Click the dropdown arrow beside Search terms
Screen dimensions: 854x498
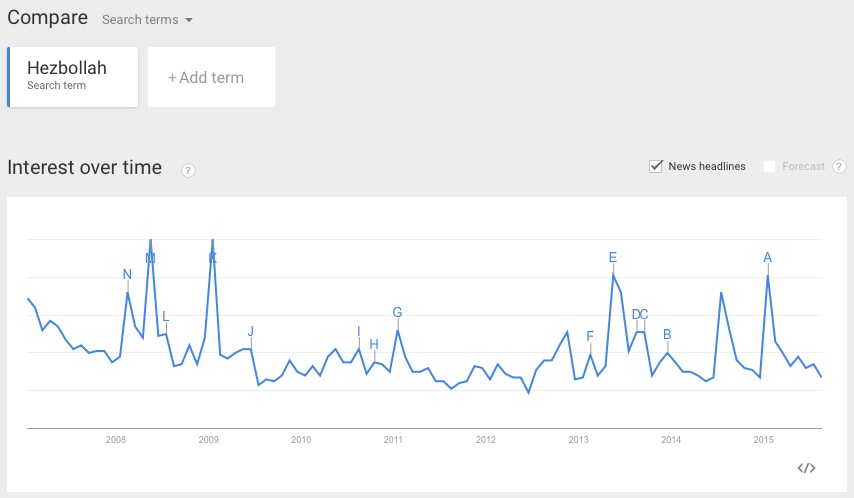pos(189,20)
